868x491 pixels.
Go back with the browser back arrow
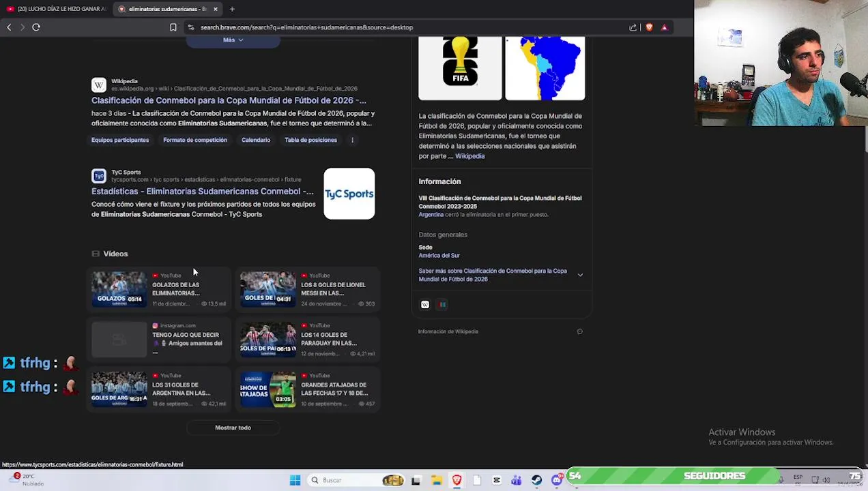tap(9, 27)
